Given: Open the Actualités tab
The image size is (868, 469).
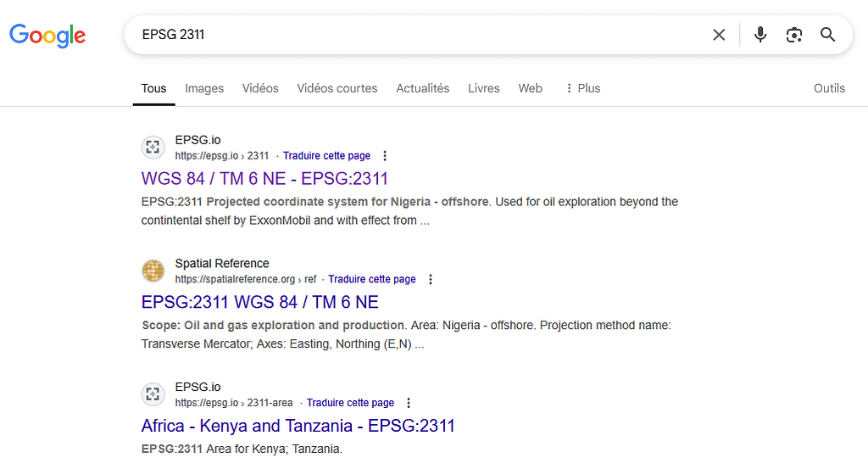Looking at the screenshot, I should [x=422, y=88].
